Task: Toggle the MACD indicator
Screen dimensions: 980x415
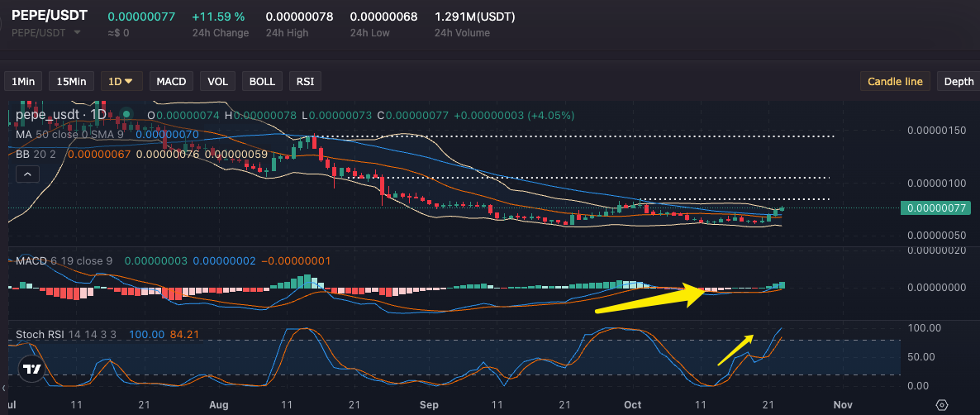Action: (172, 81)
